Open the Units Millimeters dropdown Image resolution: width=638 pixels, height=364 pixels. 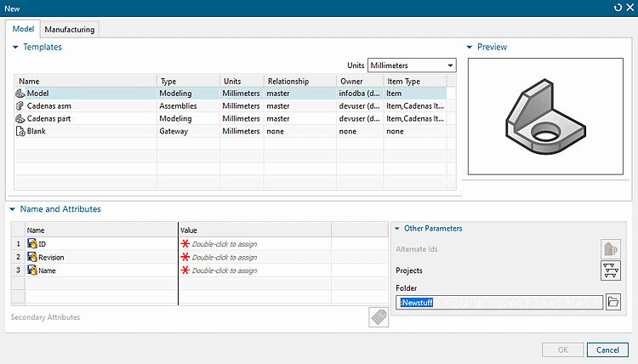point(413,65)
